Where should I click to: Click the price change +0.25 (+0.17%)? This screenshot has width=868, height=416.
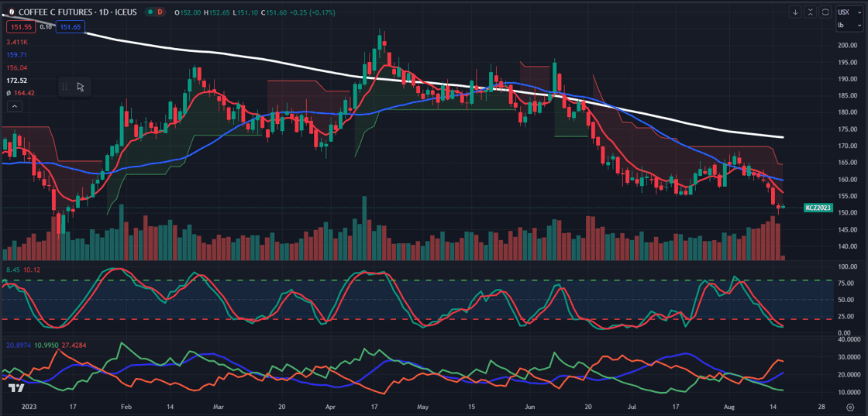pos(313,12)
